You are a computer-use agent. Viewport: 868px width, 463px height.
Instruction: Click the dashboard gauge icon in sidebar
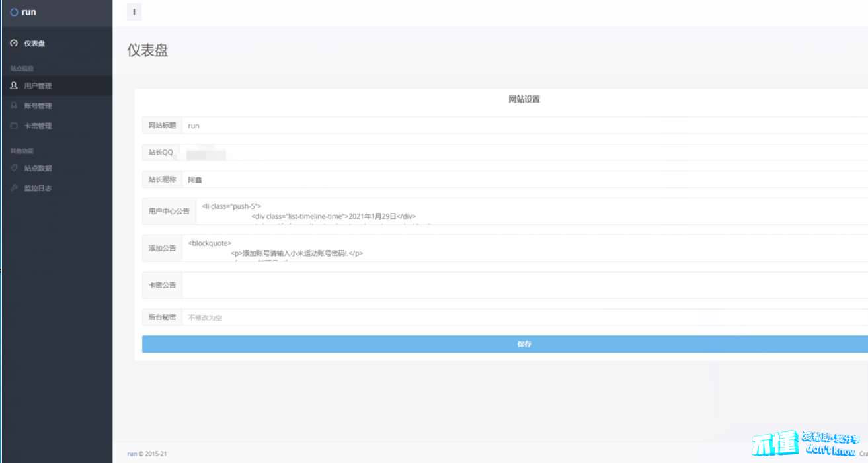coord(14,44)
